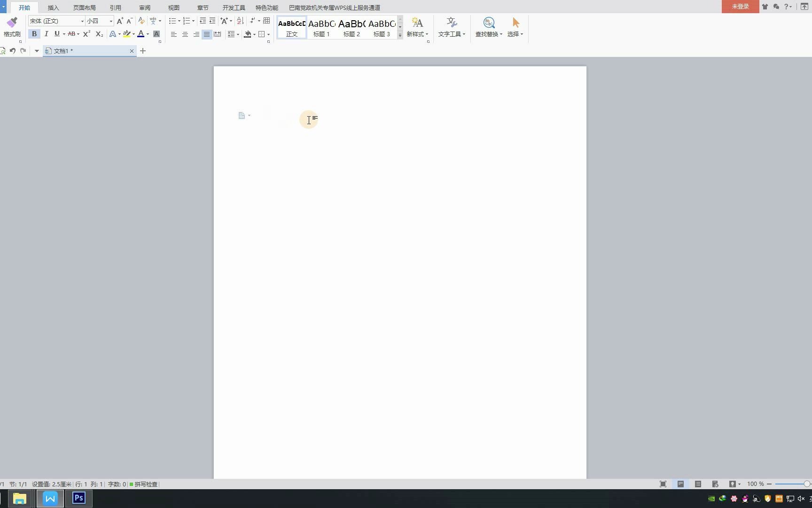Open the 特色功能 tab
This screenshot has height=508, width=812.
[266, 8]
